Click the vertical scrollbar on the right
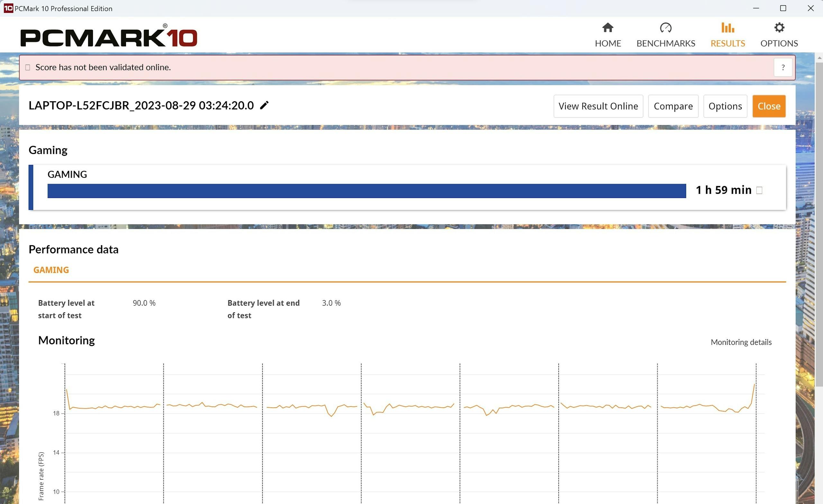Image resolution: width=823 pixels, height=504 pixels. [819, 224]
